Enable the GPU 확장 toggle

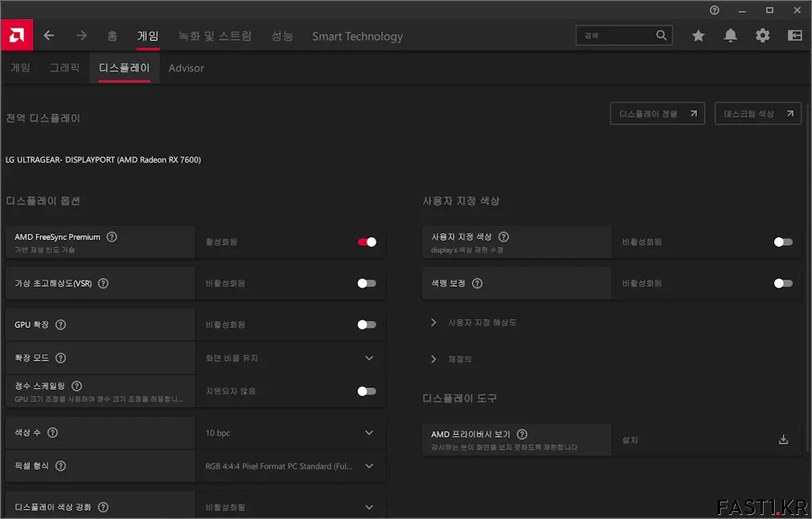point(366,324)
